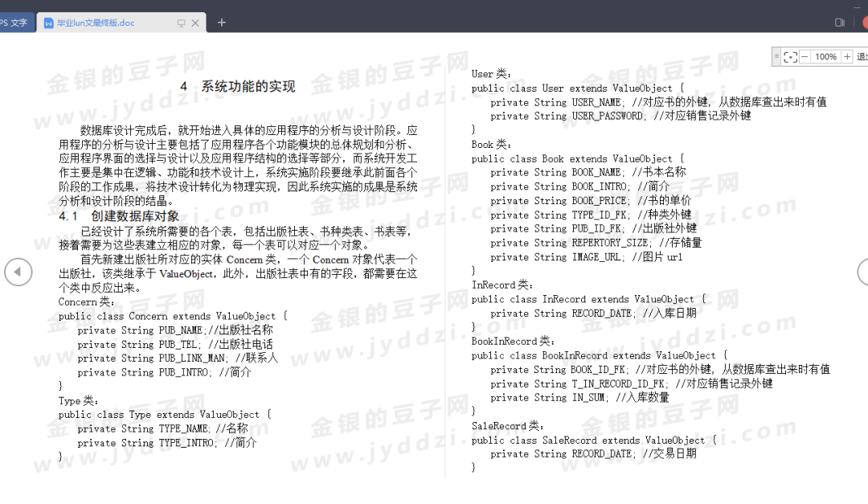The width and height of the screenshot is (868, 504).
Task: Click the 'private String BOOK_INTRO' line
Action: 579,186
